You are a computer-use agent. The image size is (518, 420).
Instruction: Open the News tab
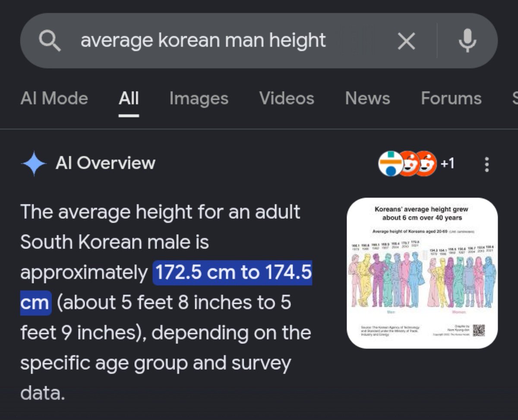(x=367, y=99)
